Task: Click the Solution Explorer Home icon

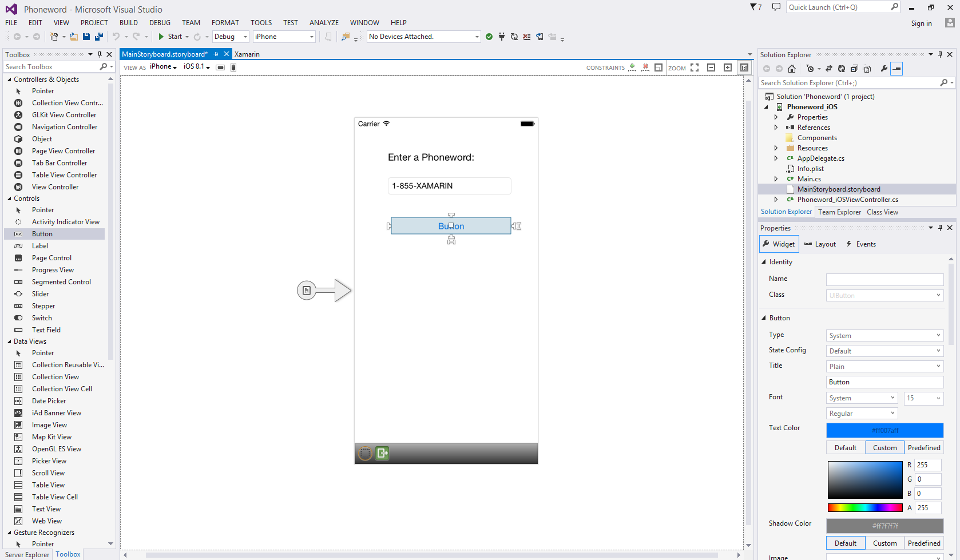Action: [792, 69]
